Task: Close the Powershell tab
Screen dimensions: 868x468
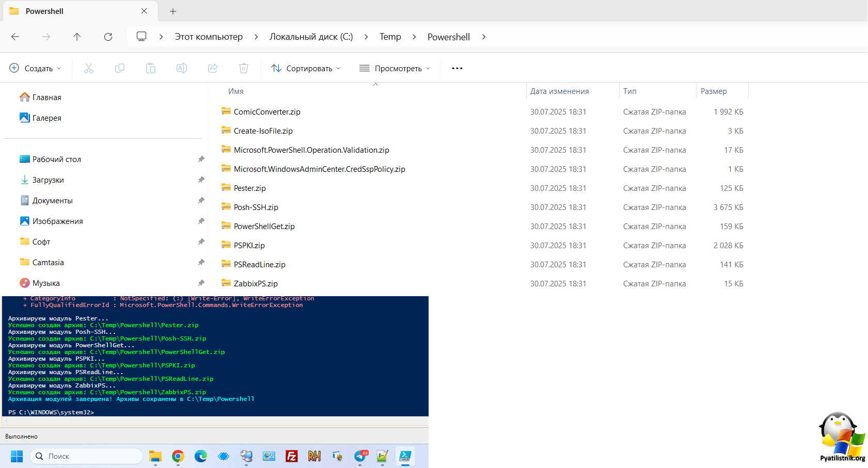Action: tap(144, 11)
